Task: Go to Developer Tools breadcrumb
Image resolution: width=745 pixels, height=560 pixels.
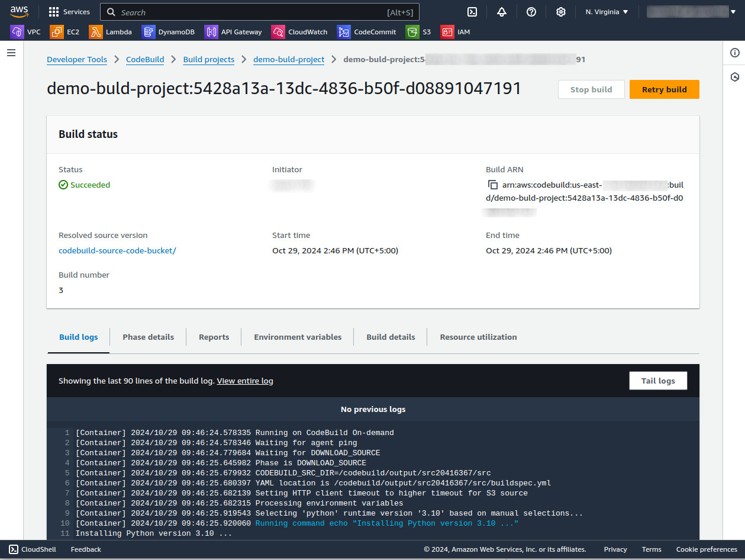Action: 77,60
